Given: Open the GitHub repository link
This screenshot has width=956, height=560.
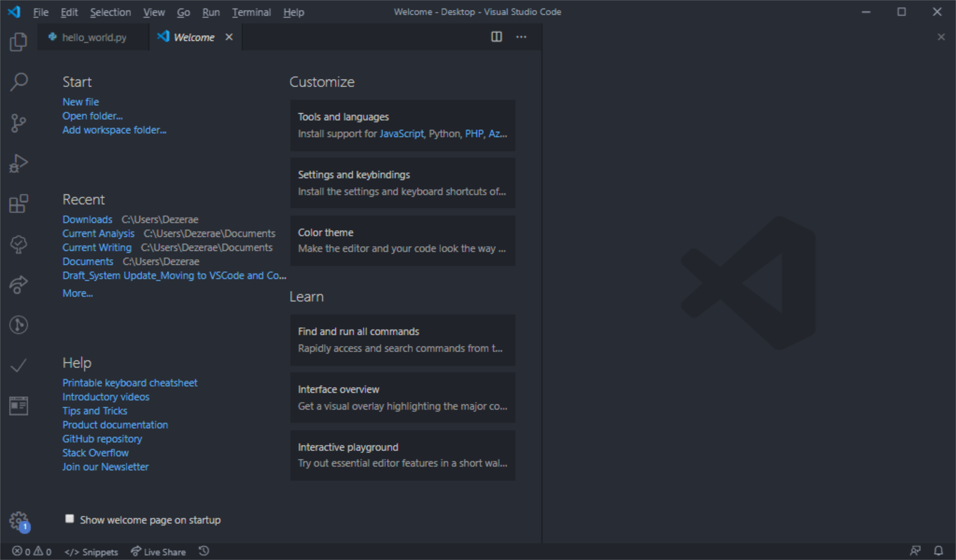Looking at the screenshot, I should [102, 439].
